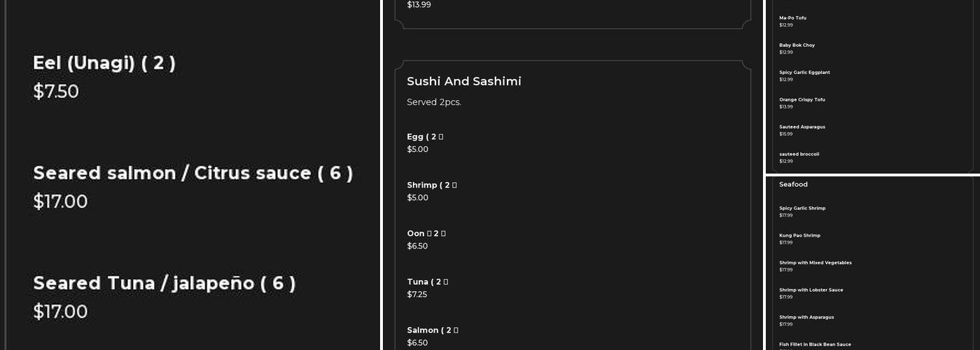Click the Eel (Unagi) menu item
The height and width of the screenshot is (350, 980).
tap(104, 64)
